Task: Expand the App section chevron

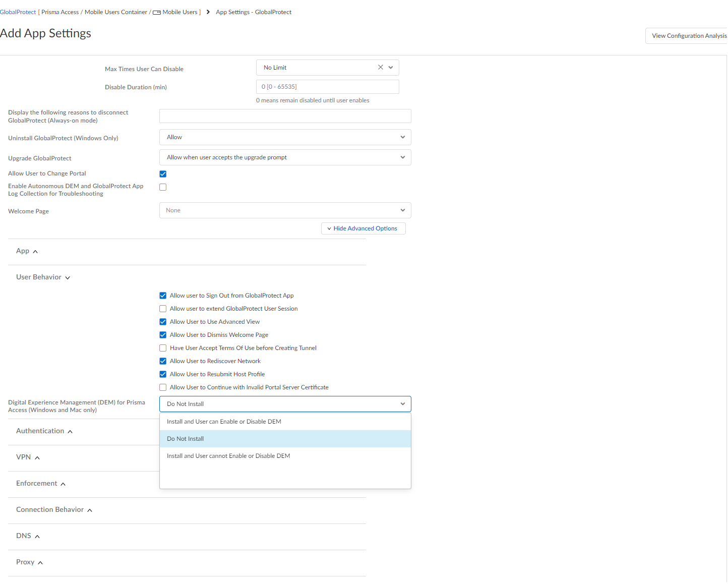Action: (35, 252)
